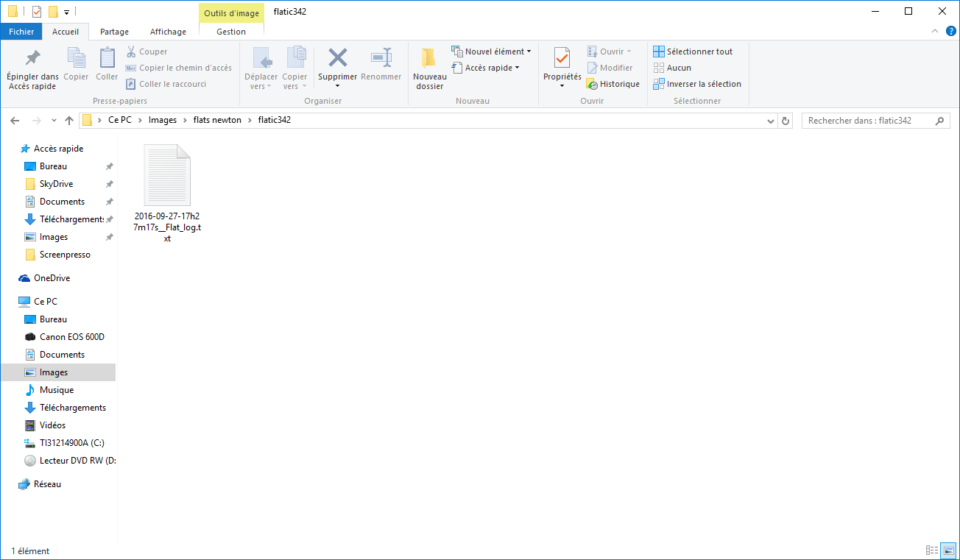
Task: Switch to the Partage tab
Action: click(x=114, y=32)
